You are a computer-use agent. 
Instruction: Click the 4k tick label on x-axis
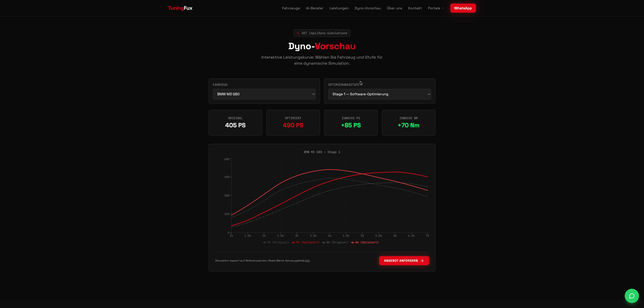coord(329,235)
